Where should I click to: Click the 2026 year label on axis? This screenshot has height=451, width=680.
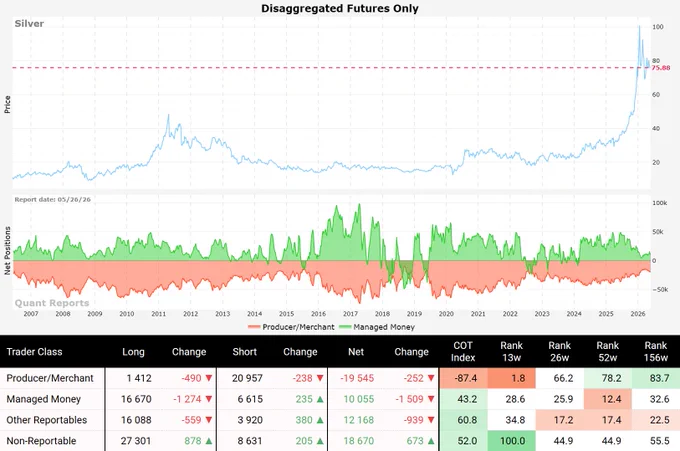(638, 314)
